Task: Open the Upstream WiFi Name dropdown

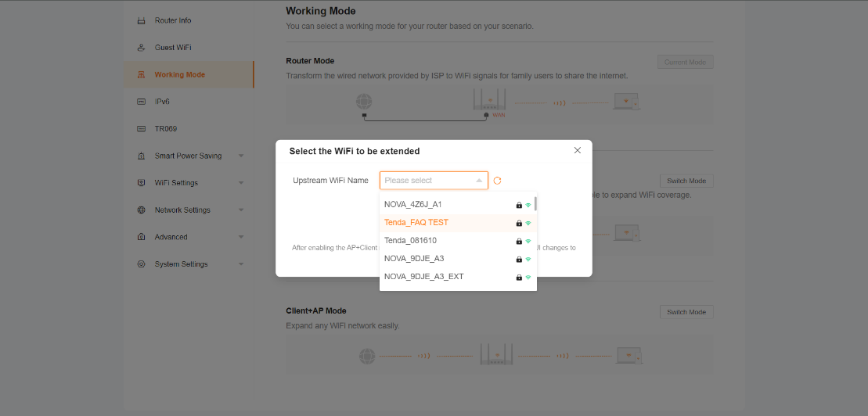Action: (x=434, y=181)
